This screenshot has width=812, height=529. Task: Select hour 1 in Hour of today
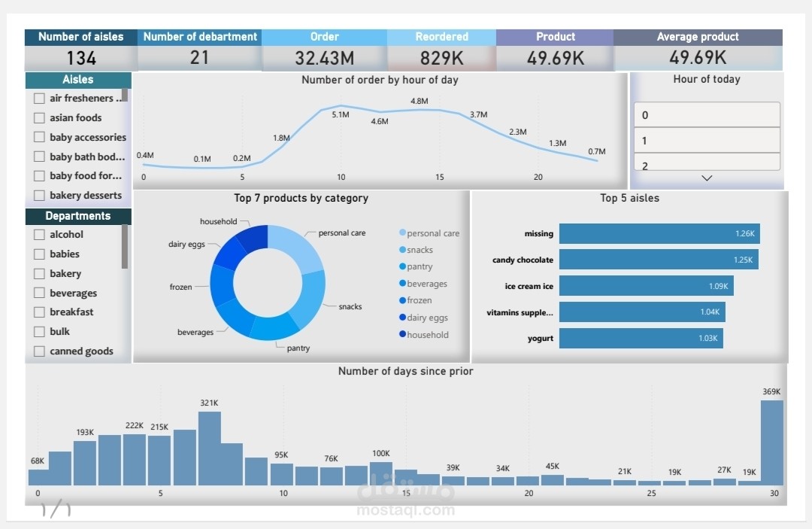707,140
